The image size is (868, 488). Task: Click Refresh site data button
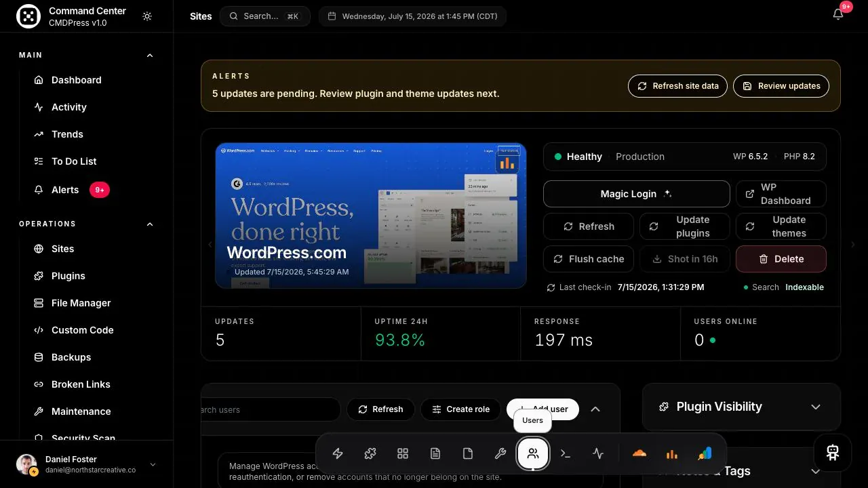[x=678, y=86]
